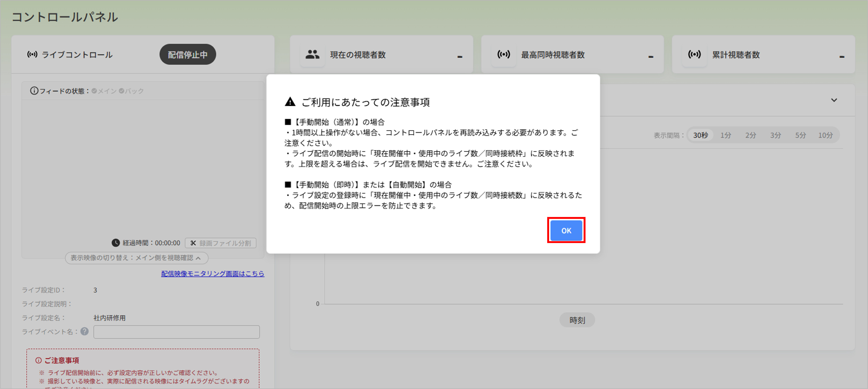Click the ライブイベント名 help question icon
The image size is (868, 389).
pos(85,331)
